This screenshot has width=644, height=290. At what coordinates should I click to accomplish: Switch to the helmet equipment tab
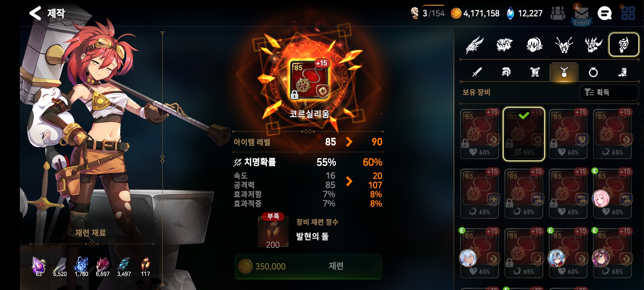(506, 72)
